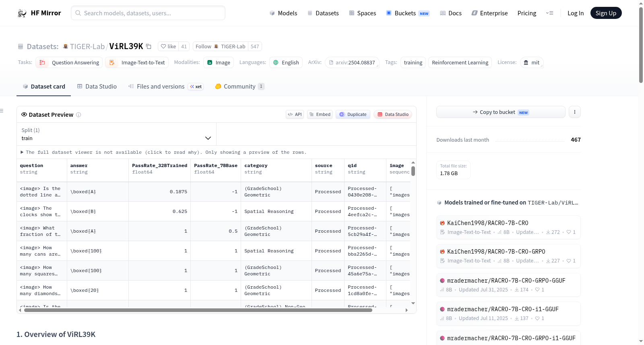Switch to the Data Studio tab
The width and height of the screenshot is (644, 345).
97,87
